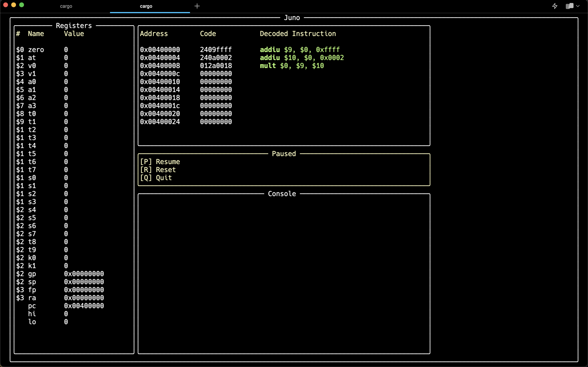Click the [P] Resume option

point(160,162)
